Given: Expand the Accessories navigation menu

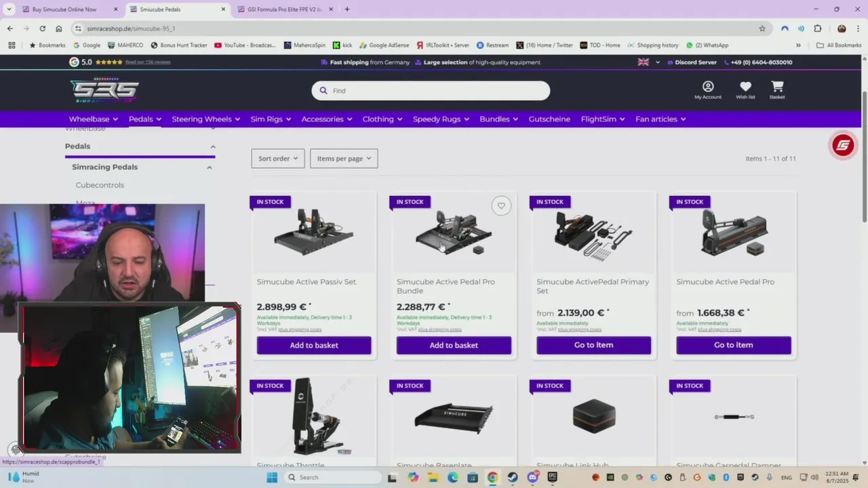Looking at the screenshot, I should (x=327, y=119).
